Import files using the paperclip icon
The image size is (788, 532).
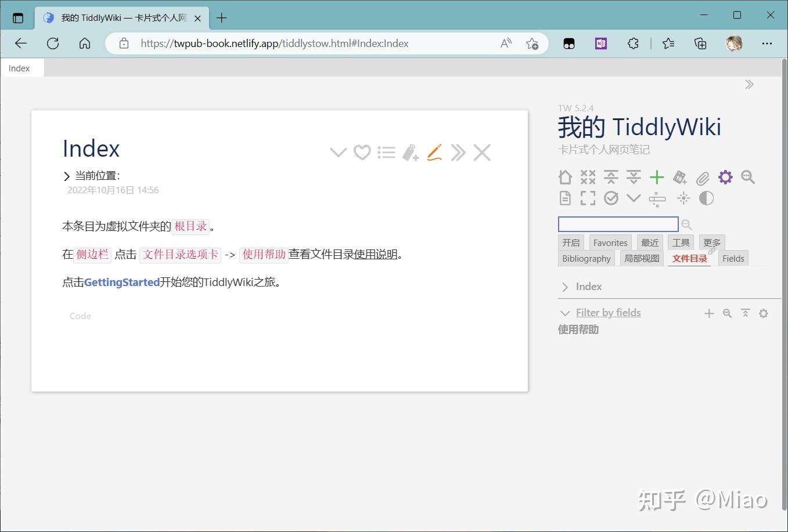point(703,178)
